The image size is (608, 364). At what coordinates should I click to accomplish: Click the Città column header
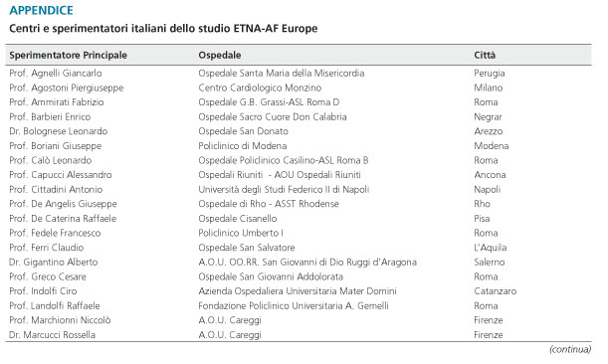tap(485, 55)
